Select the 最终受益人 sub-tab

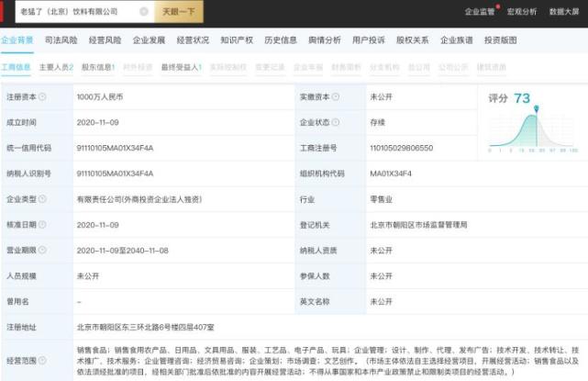click(x=182, y=67)
